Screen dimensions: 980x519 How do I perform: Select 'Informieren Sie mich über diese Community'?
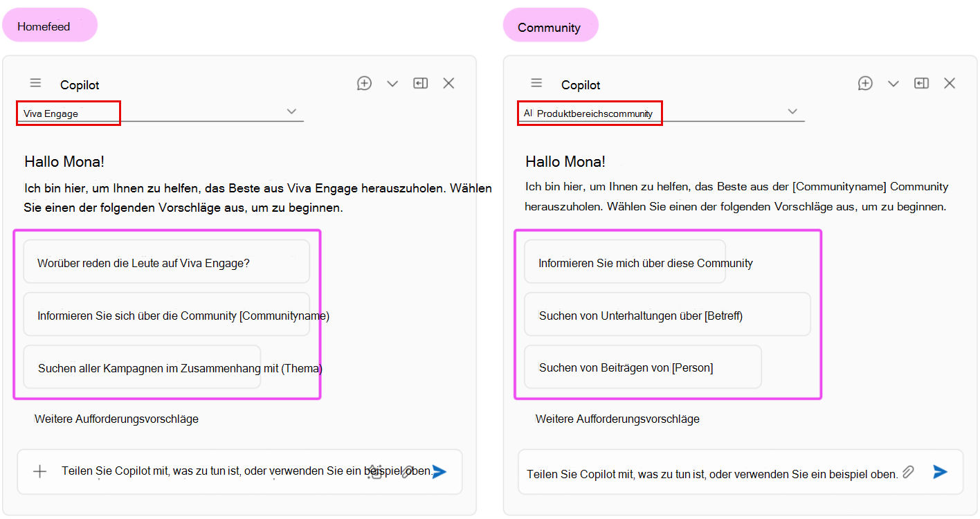coord(625,262)
